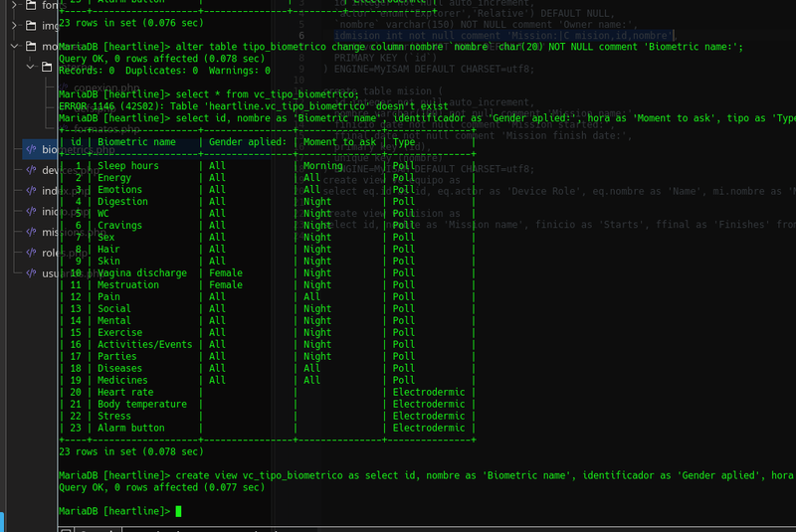Screen dimensions: 796x532
Task: Click the PHP icon beside usuarios.php
Action: (32, 272)
